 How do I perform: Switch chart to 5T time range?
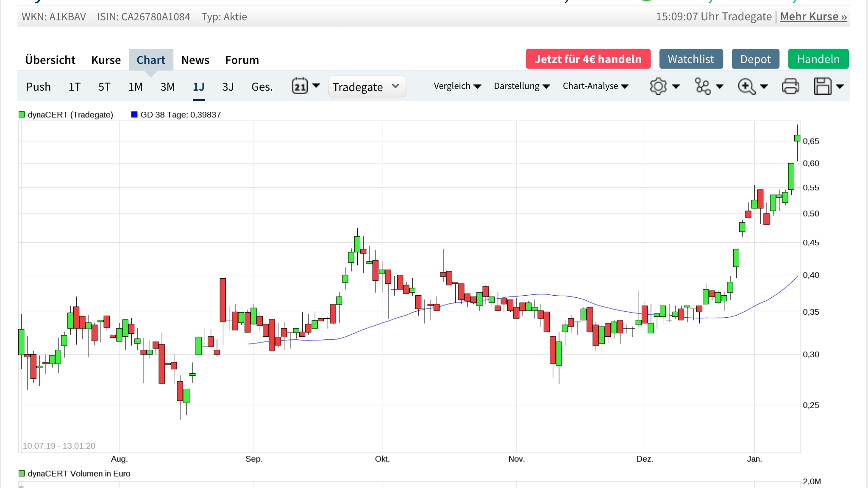click(x=104, y=87)
